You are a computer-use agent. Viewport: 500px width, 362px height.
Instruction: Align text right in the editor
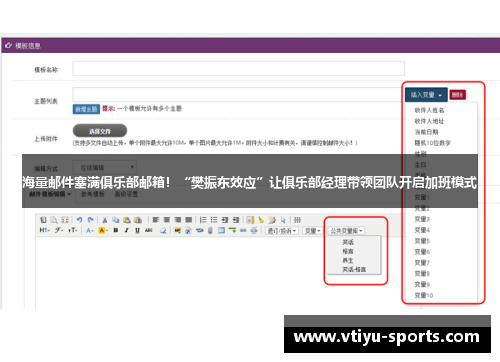point(178,220)
